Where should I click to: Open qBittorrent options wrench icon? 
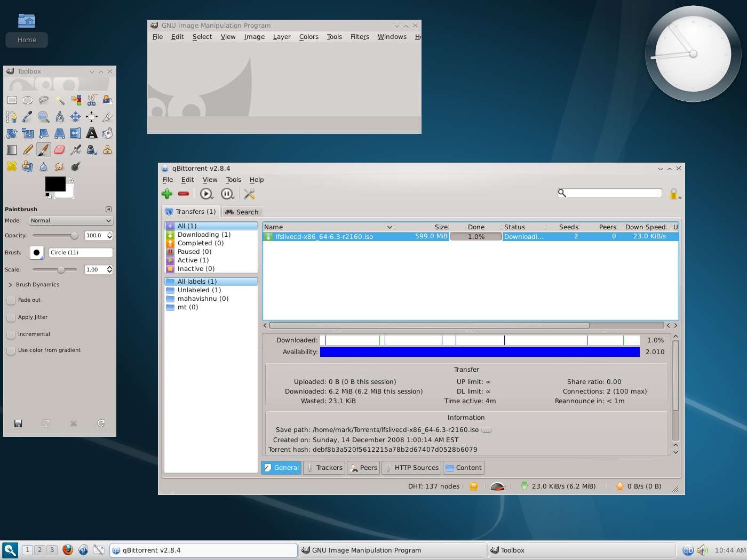coord(249,194)
